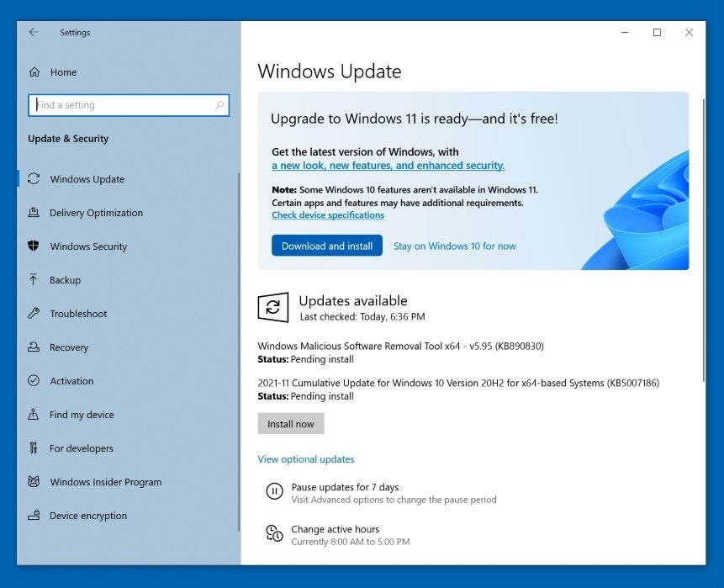Image resolution: width=724 pixels, height=588 pixels.
Task: Open Find my device settings
Action: point(82,415)
